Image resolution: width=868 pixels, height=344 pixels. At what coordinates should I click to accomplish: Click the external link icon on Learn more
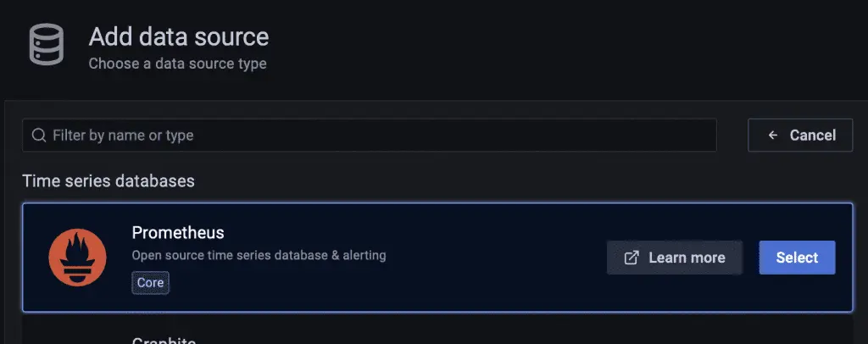pos(632,258)
